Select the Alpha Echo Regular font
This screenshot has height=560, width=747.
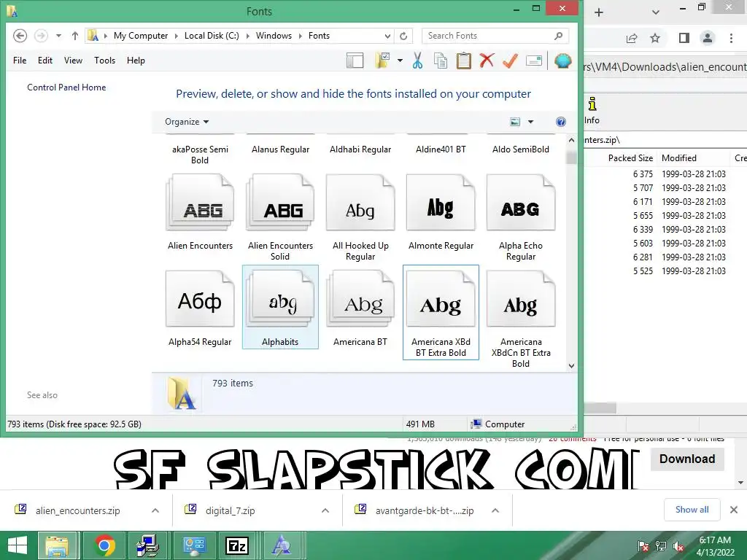click(x=521, y=218)
